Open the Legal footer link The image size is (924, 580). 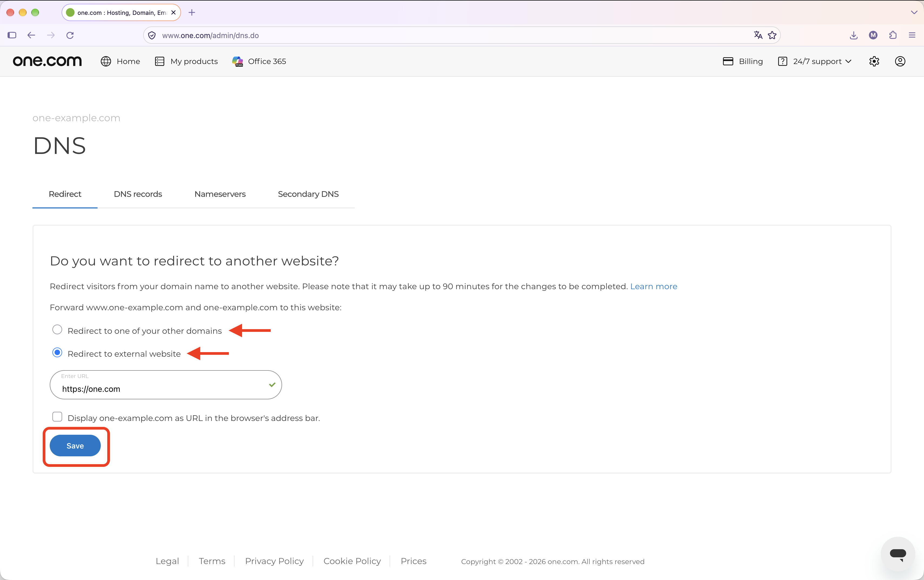167,561
